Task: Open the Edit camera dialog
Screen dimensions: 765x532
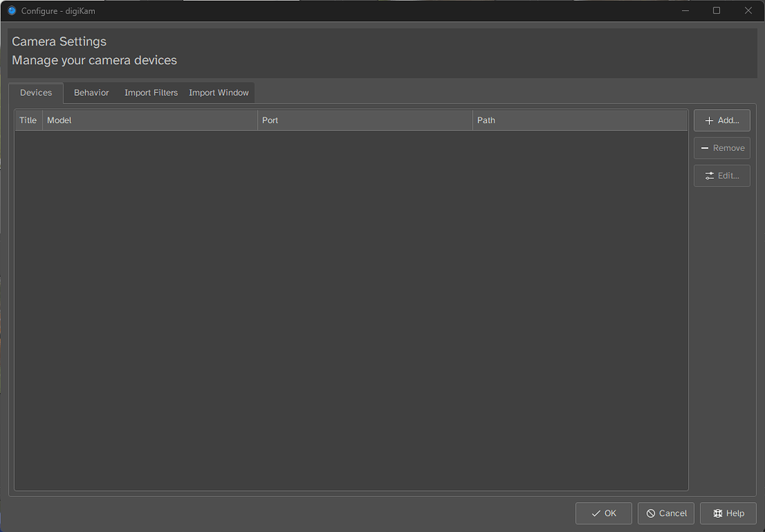Action: (722, 176)
